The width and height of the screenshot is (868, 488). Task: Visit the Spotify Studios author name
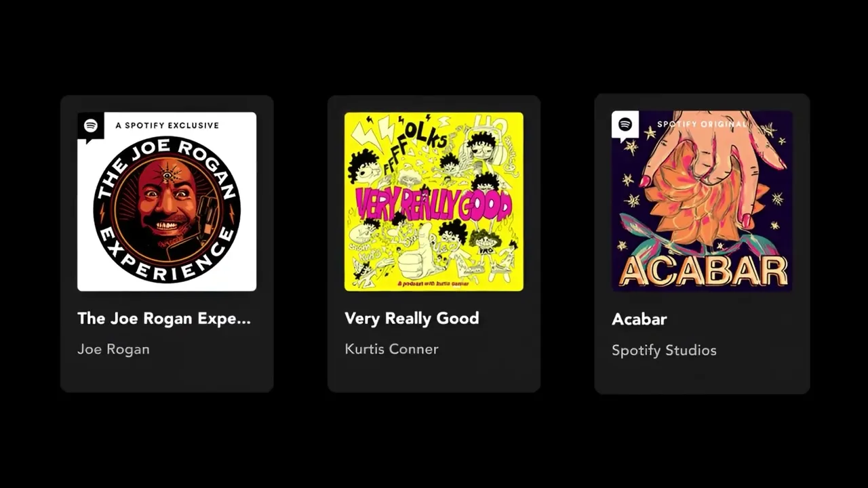(664, 350)
